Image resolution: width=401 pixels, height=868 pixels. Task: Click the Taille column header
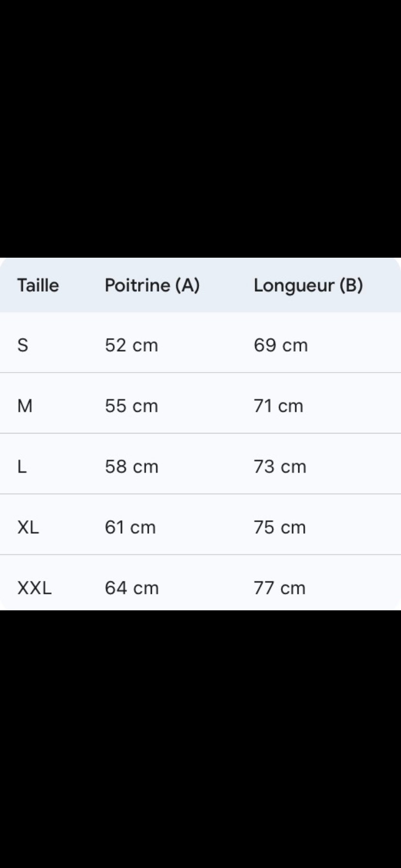38,285
